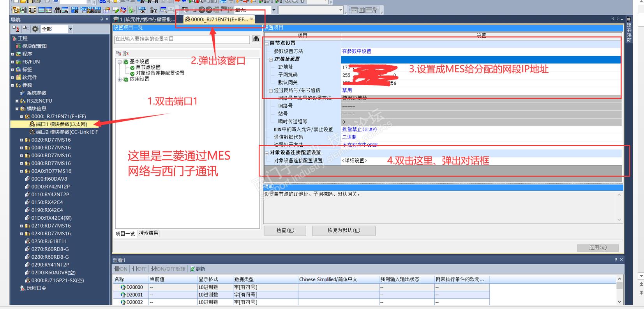
Task: Expand 应用设置 in the settings list
Action: (x=120, y=79)
